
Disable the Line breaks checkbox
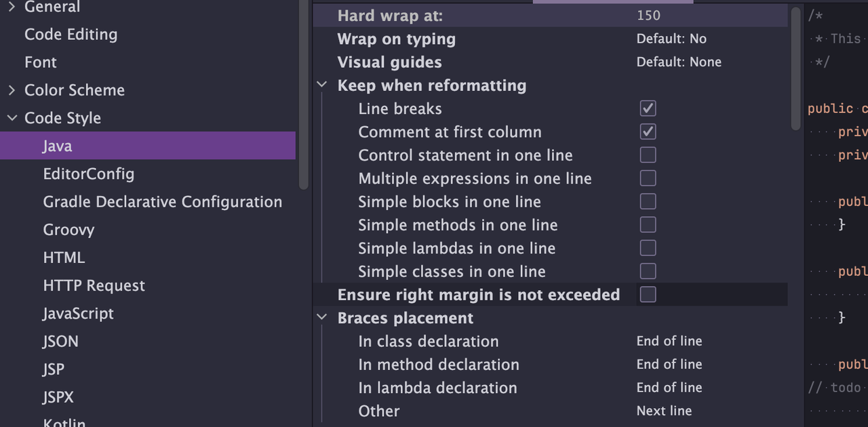648,108
